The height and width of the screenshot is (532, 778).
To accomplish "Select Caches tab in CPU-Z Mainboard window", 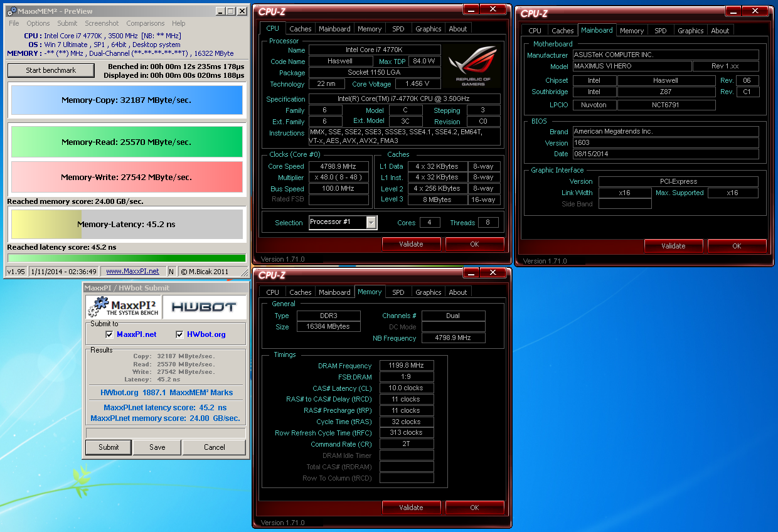I will coord(563,31).
